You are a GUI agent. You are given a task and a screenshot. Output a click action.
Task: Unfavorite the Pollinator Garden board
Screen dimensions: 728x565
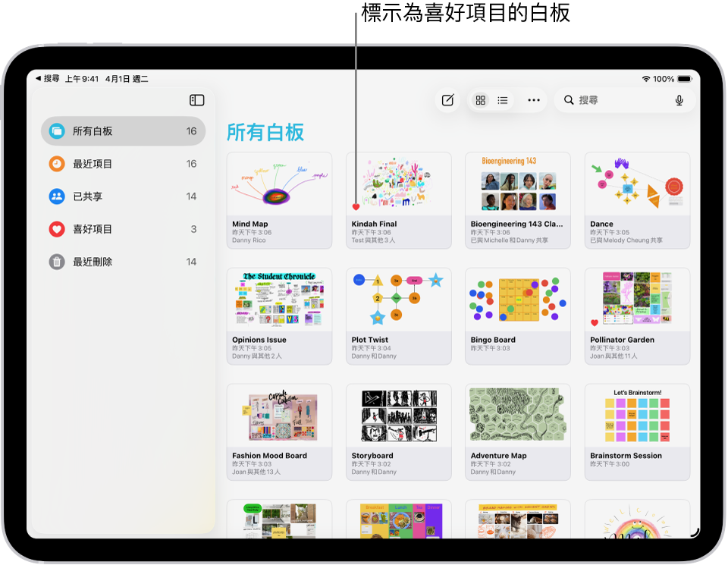[595, 322]
